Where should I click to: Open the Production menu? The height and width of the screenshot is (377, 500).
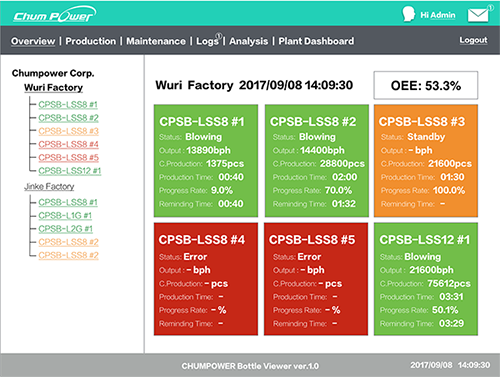tap(91, 41)
